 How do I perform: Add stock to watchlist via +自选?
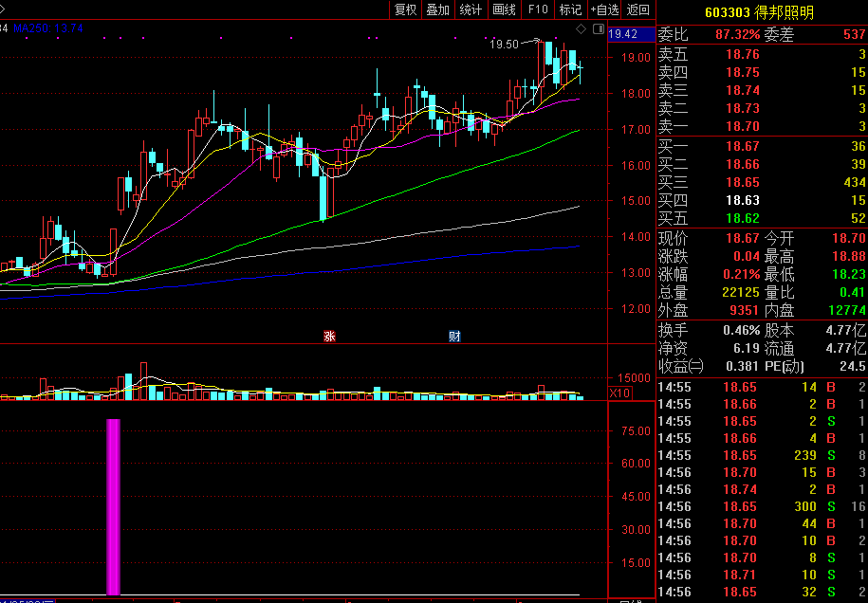[x=604, y=9]
